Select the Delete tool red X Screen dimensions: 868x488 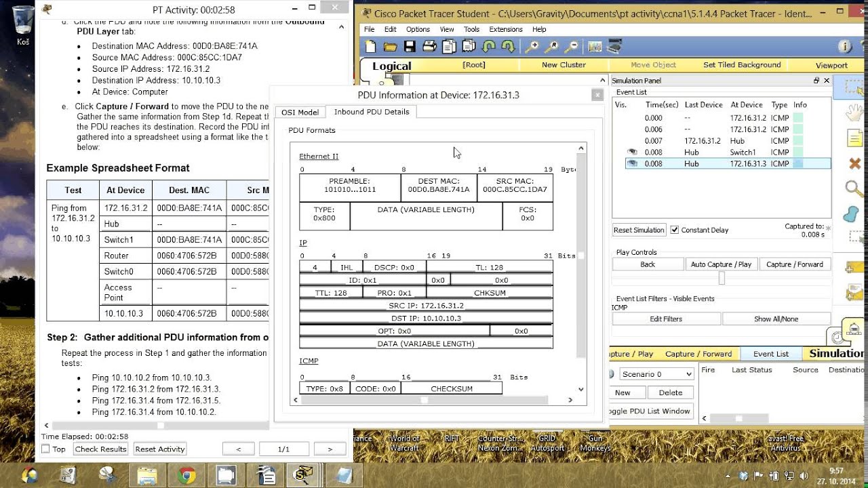pos(854,163)
